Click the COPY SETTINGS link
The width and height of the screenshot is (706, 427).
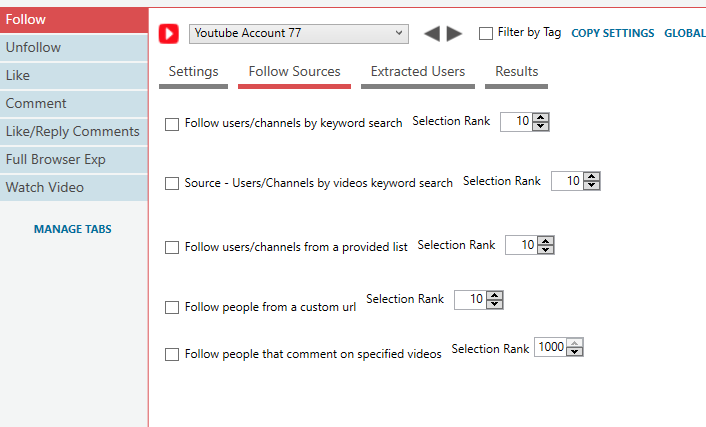tap(612, 33)
